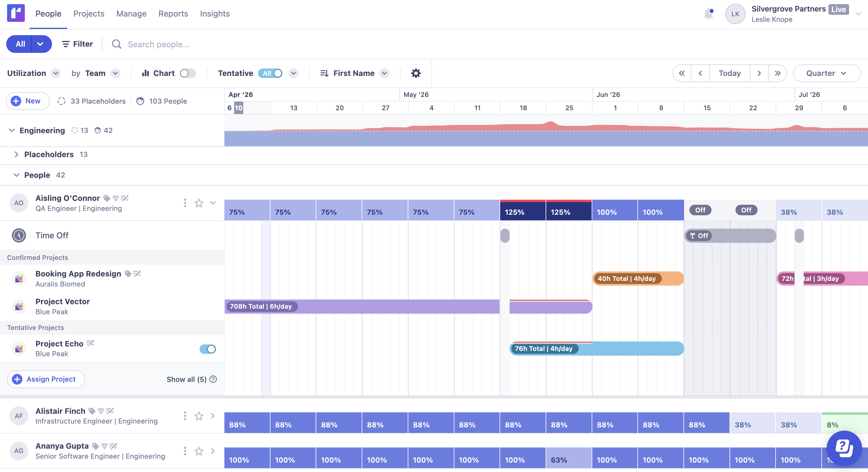
Task: Expand the Placeholders group
Action: pyautogui.click(x=16, y=154)
